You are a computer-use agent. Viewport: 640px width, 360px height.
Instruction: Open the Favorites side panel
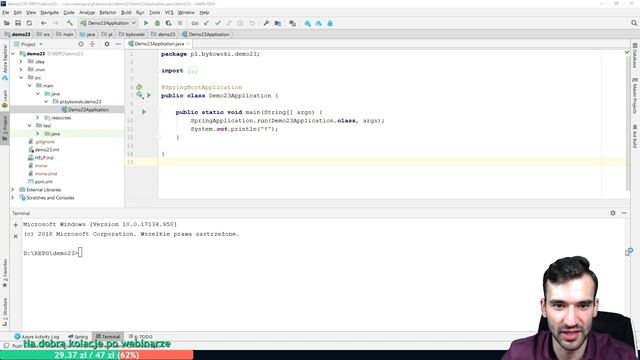click(5, 273)
